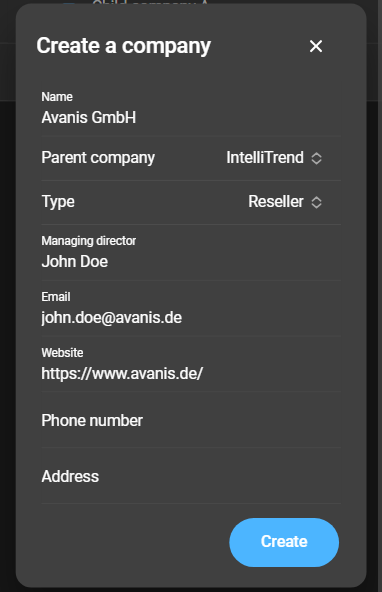Viewport: 382px width, 592px height.
Task: Click the up-down chevron beside Reseller
Action: click(316, 202)
